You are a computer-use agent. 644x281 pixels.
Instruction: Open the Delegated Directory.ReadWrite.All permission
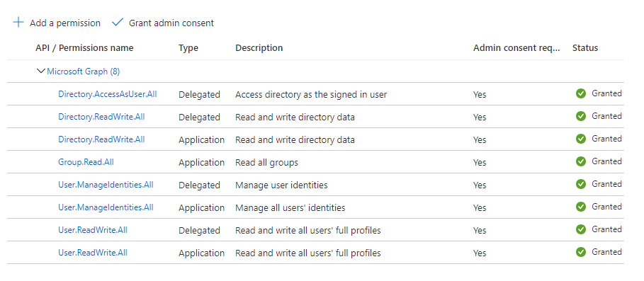(101, 117)
